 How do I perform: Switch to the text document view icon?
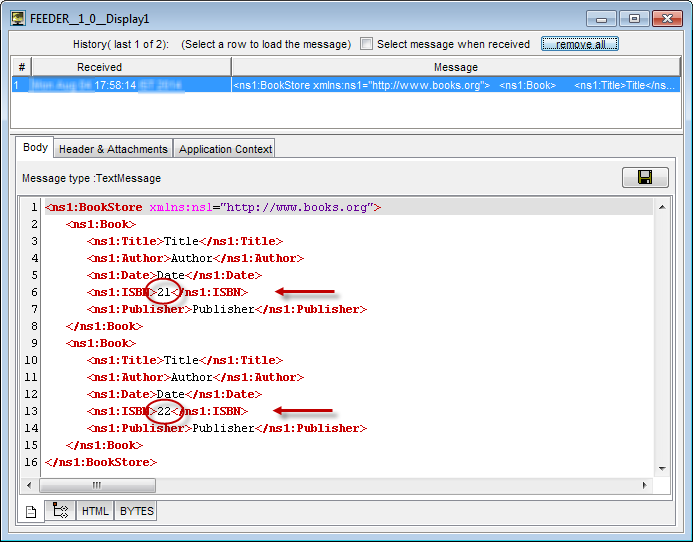(x=31, y=511)
